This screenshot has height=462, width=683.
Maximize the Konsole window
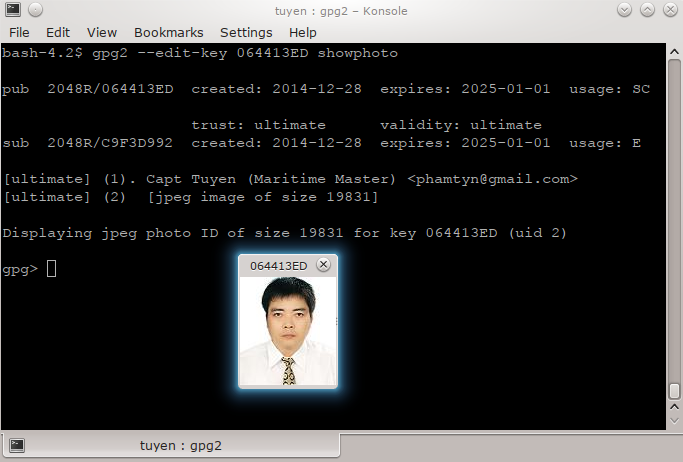click(x=648, y=10)
